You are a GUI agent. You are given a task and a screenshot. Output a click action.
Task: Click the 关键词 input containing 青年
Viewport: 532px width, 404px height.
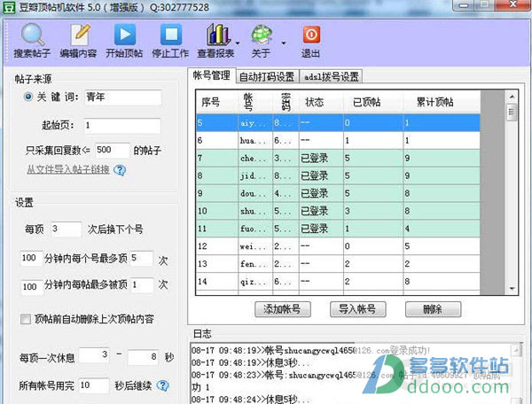(123, 97)
